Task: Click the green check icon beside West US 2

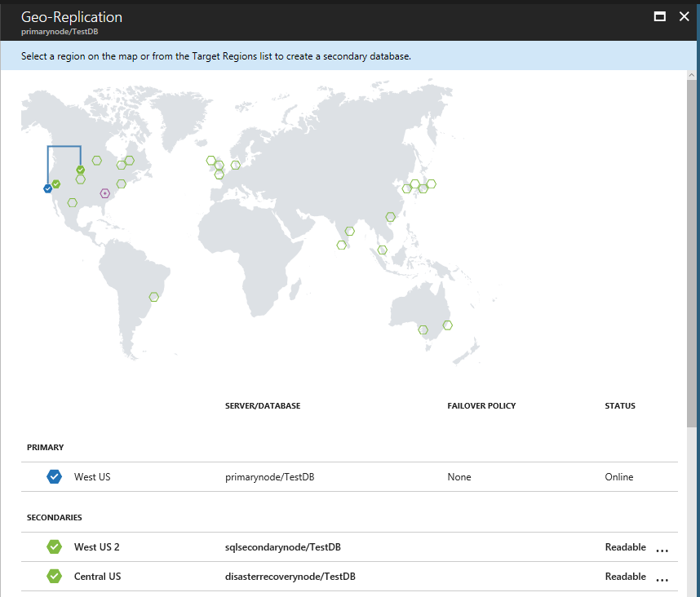Action: coord(54,546)
